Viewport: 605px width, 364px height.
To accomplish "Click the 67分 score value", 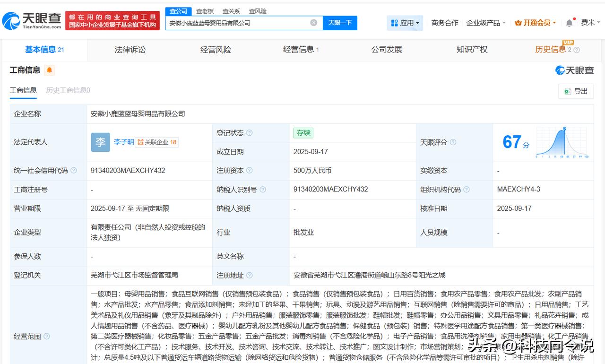I will 516,142.
